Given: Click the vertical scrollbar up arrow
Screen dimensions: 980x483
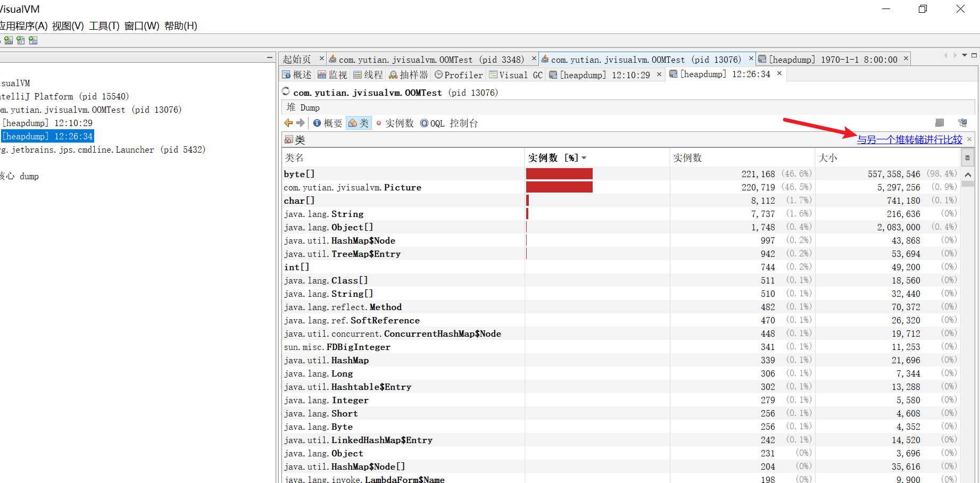Looking at the screenshot, I should pos(968,174).
